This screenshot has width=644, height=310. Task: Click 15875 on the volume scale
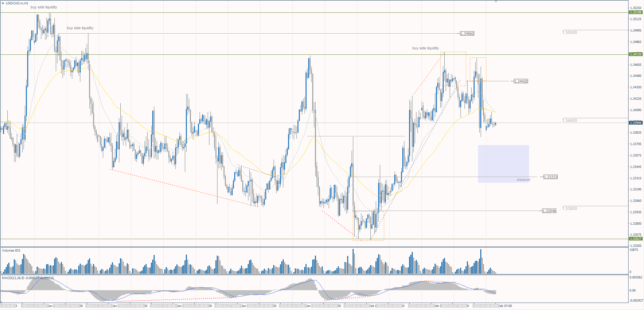point(634,250)
